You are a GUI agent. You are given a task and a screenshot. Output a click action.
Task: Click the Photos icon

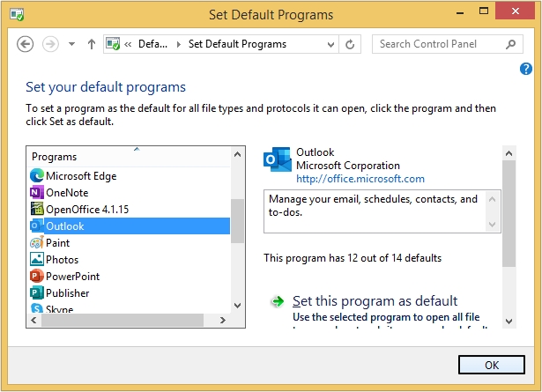click(37, 259)
